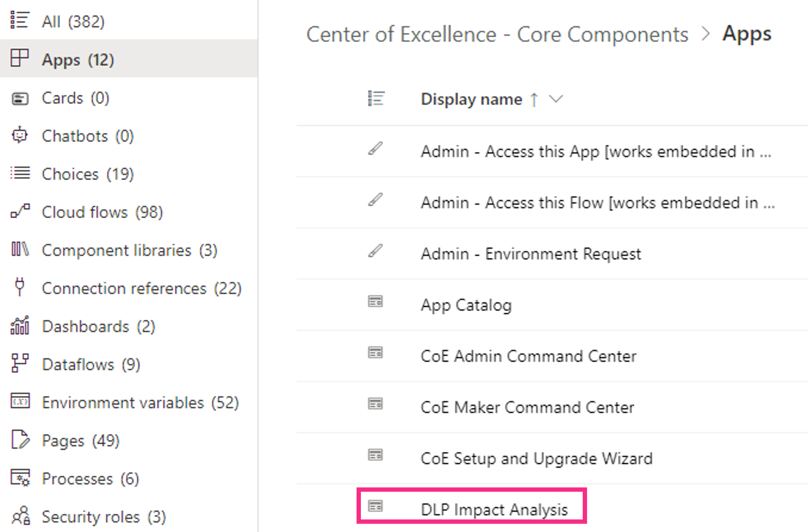Click the ascending sort arrow on Display name
This screenshot has width=808, height=532.
coord(535,99)
